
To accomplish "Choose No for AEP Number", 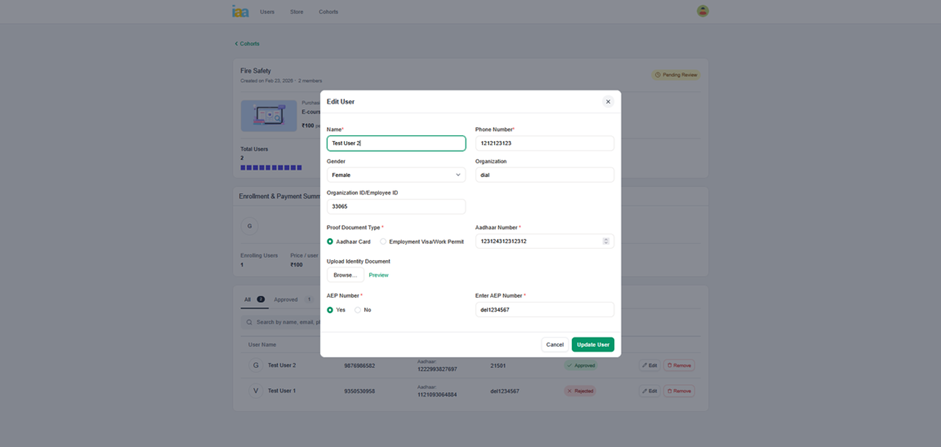I will 358,310.
